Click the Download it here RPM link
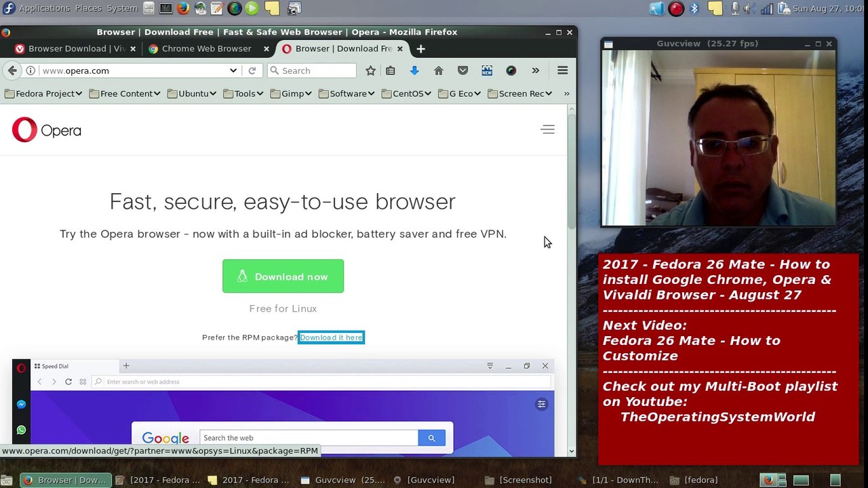 (x=331, y=338)
